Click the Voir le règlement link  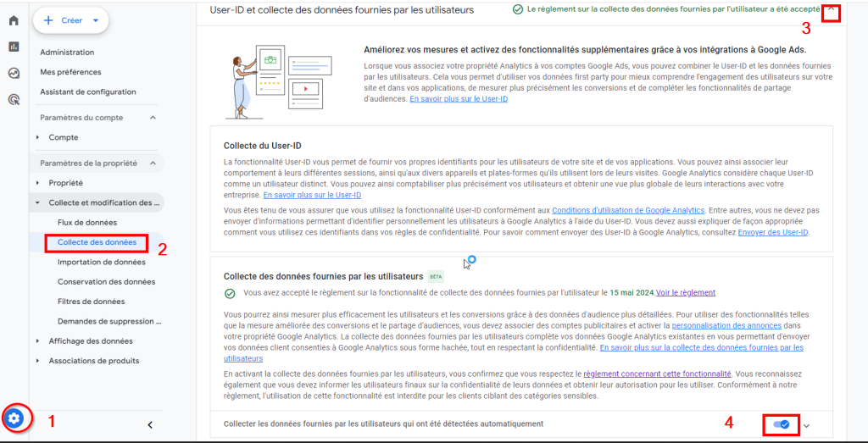686,293
